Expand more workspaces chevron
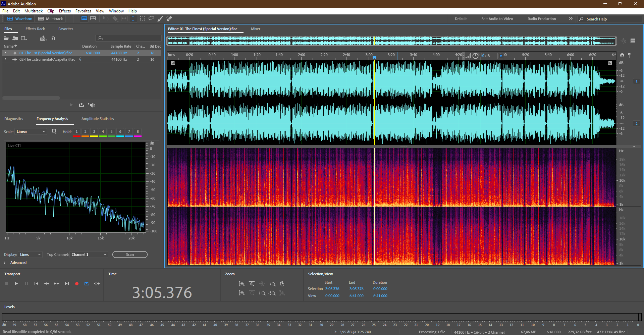This screenshot has height=335, width=644. pos(571,19)
